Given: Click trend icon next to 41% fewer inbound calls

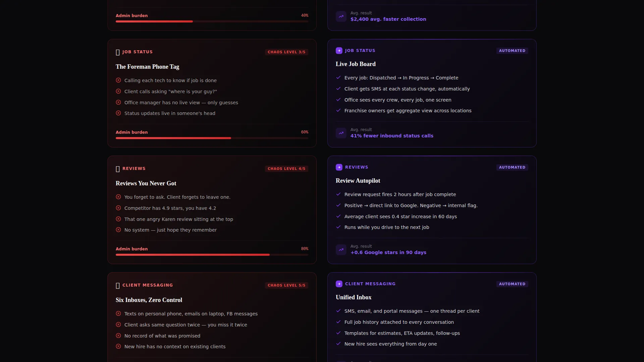Looking at the screenshot, I should [341, 133].
